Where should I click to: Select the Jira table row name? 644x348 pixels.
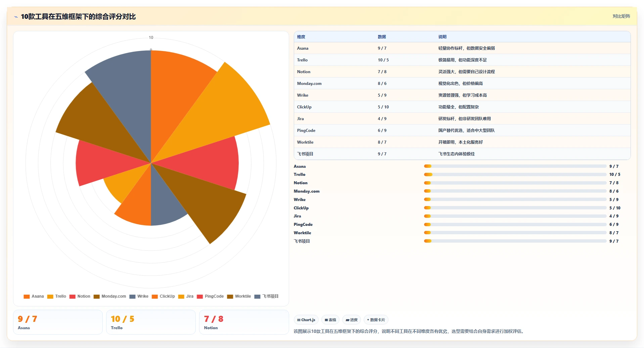pos(300,119)
